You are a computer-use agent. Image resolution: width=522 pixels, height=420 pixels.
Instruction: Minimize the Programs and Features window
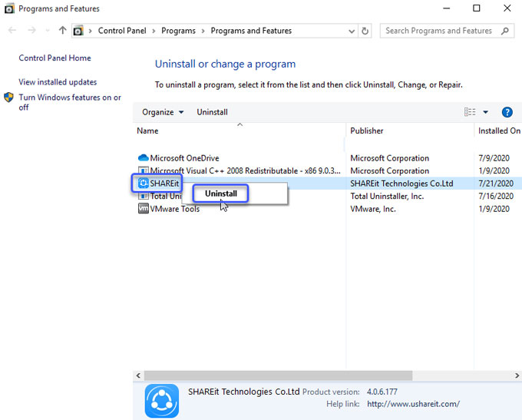coord(447,8)
